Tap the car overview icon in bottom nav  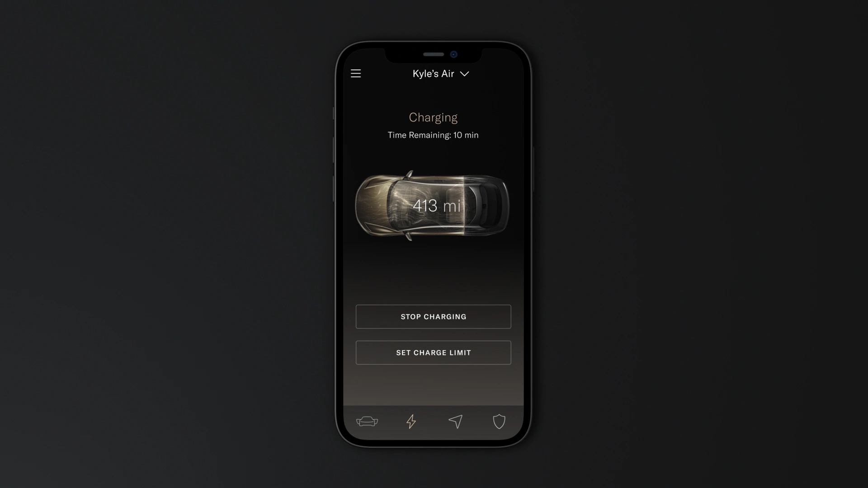pyautogui.click(x=367, y=422)
